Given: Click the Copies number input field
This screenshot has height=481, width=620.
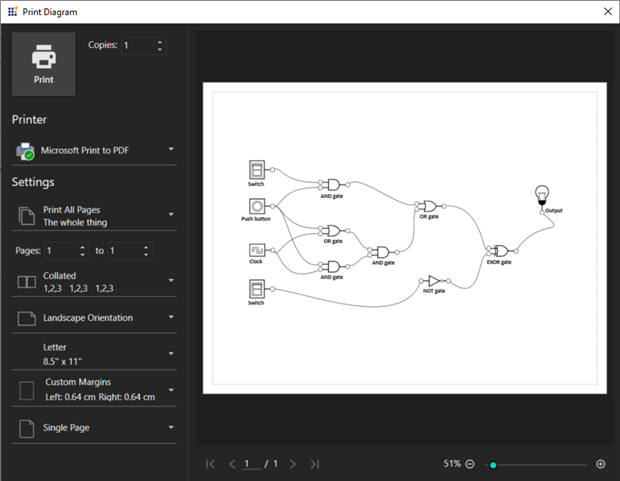Looking at the screenshot, I should click(x=137, y=46).
